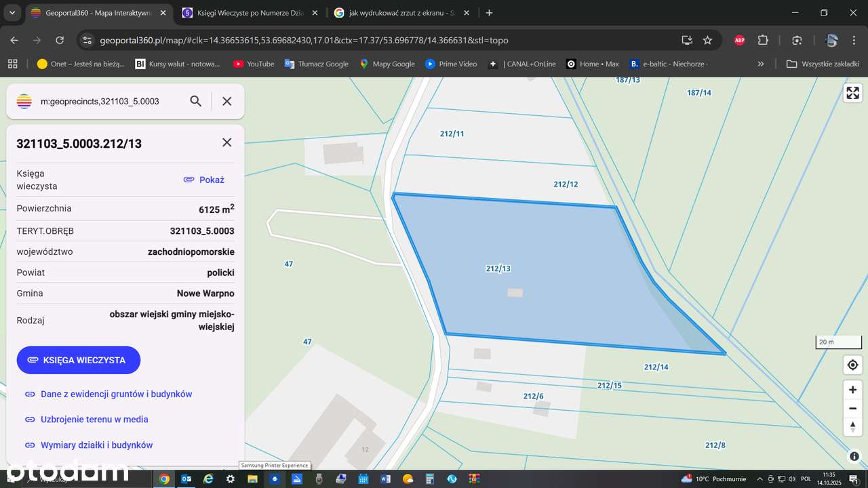This screenshot has width=868, height=488.
Task: Center map on my location
Action: [852, 365]
